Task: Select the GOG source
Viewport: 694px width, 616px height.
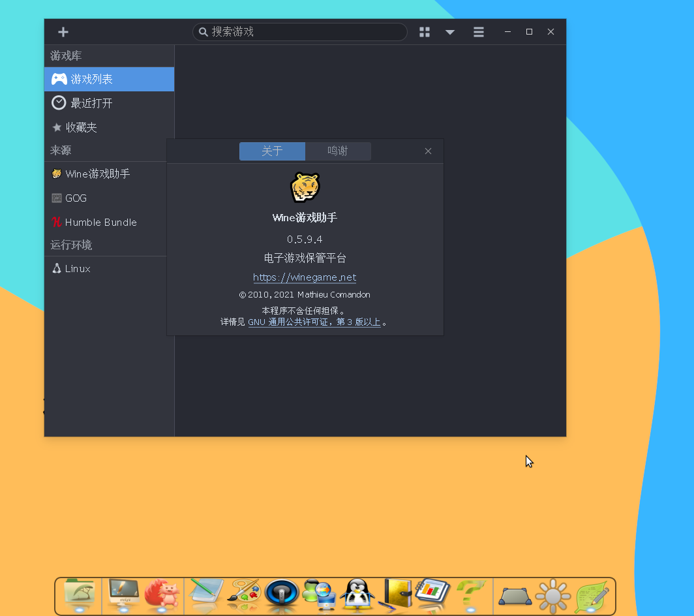Action: [x=106, y=198]
